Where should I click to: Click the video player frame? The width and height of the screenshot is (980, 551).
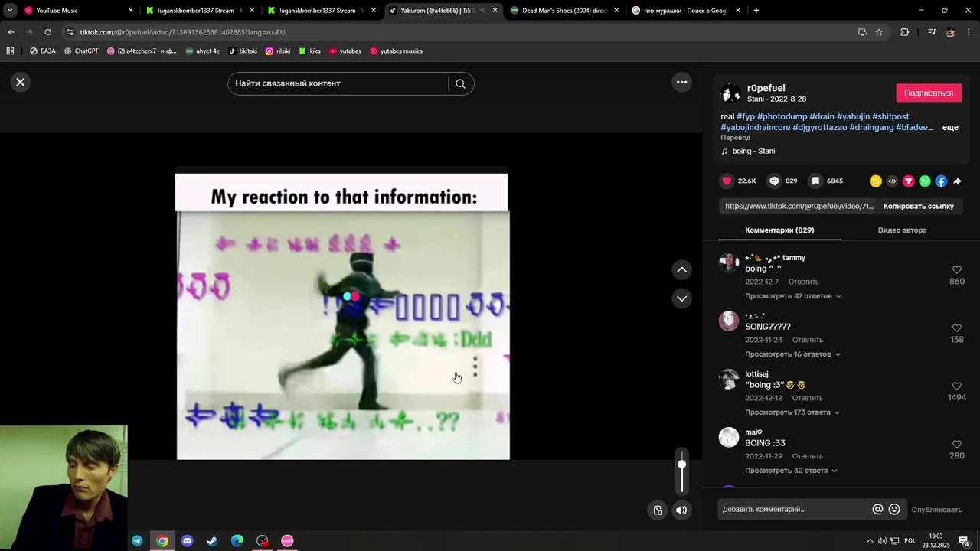tap(342, 313)
